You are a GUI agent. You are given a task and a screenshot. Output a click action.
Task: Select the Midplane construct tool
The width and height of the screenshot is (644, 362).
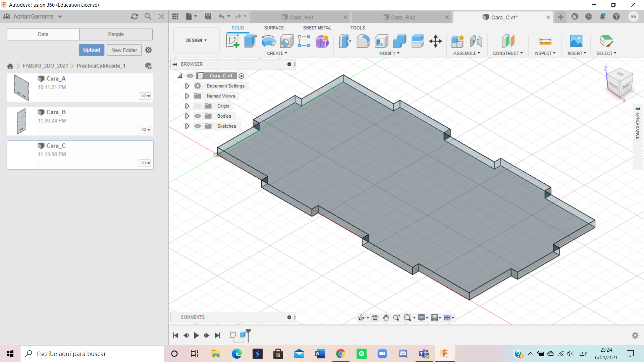pyautogui.click(x=508, y=41)
